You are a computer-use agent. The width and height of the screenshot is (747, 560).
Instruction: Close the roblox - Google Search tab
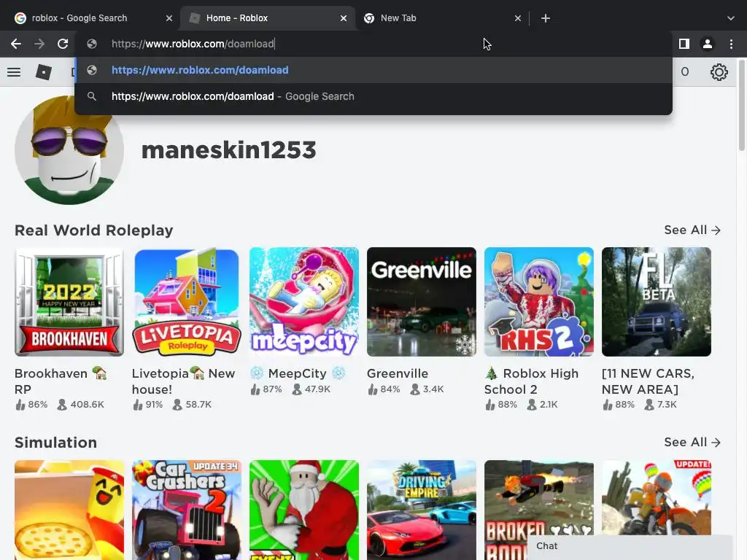tap(169, 18)
